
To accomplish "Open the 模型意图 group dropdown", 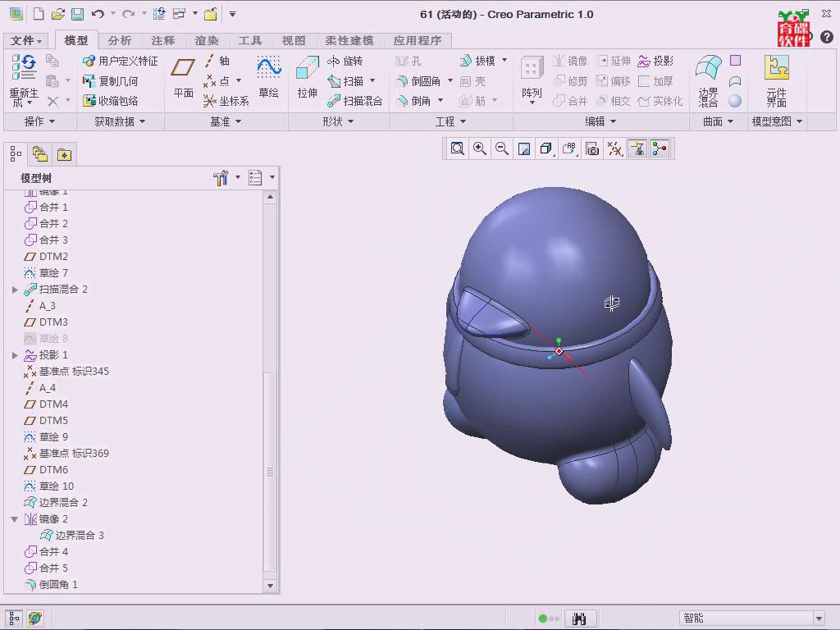I will click(x=777, y=121).
